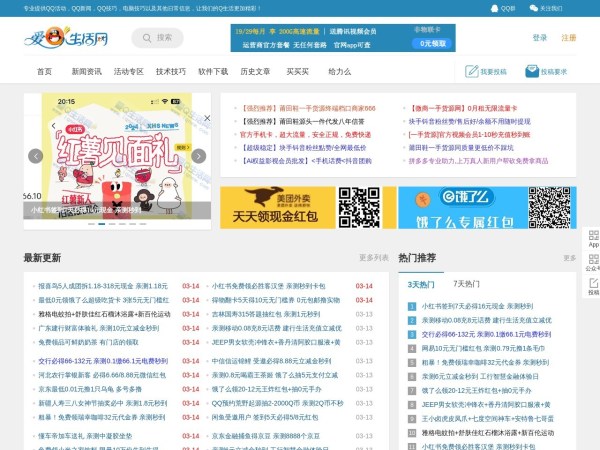Open the App icon in right sidebar
Screen dimensions: 600x450
click(x=592, y=238)
